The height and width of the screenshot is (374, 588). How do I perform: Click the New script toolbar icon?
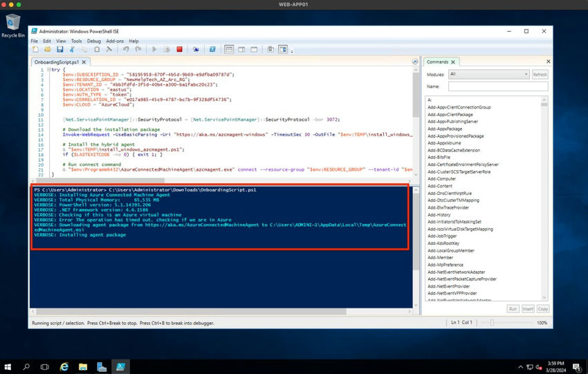click(x=35, y=49)
